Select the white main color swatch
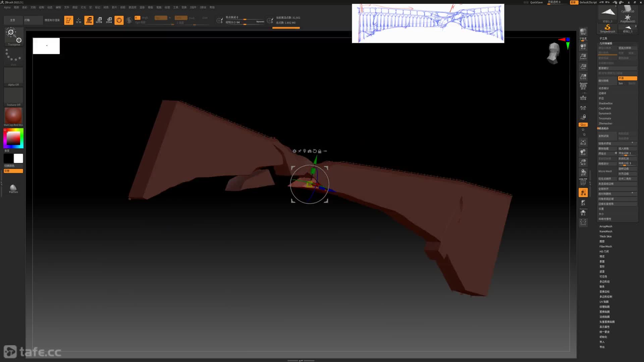The image size is (644, 362). 18,158
